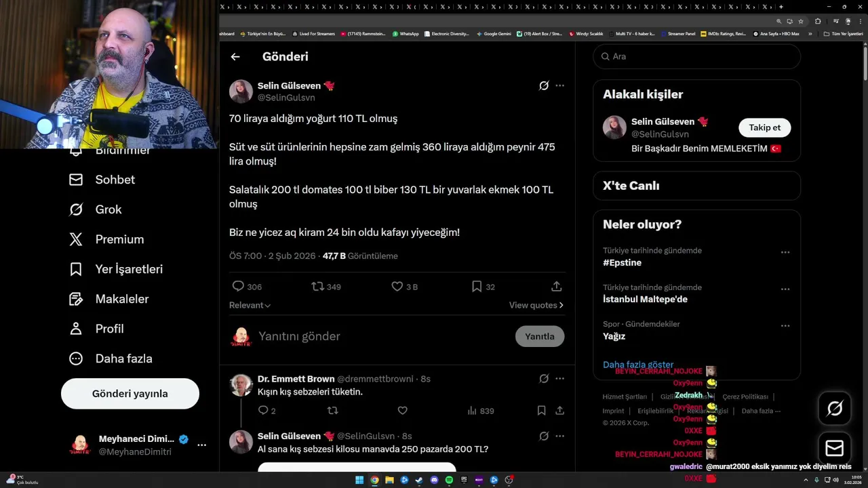
Task: Open the Windows Start button
Action: click(x=359, y=481)
